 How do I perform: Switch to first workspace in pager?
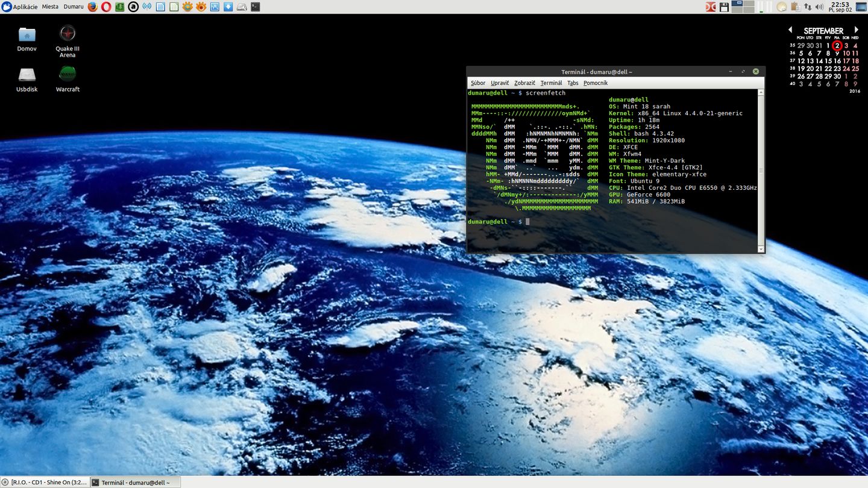click(x=737, y=4)
